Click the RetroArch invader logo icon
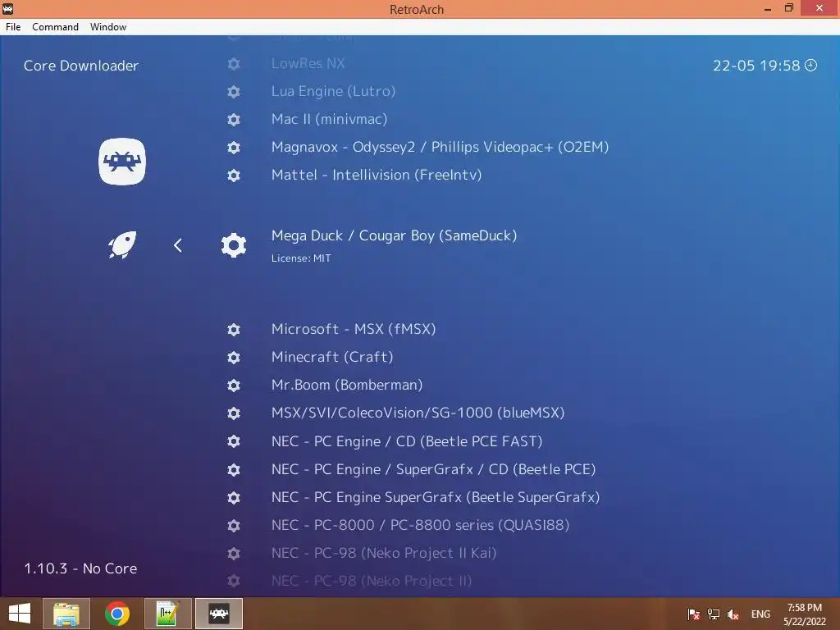Viewport: 840px width, 630px height. pos(122,162)
